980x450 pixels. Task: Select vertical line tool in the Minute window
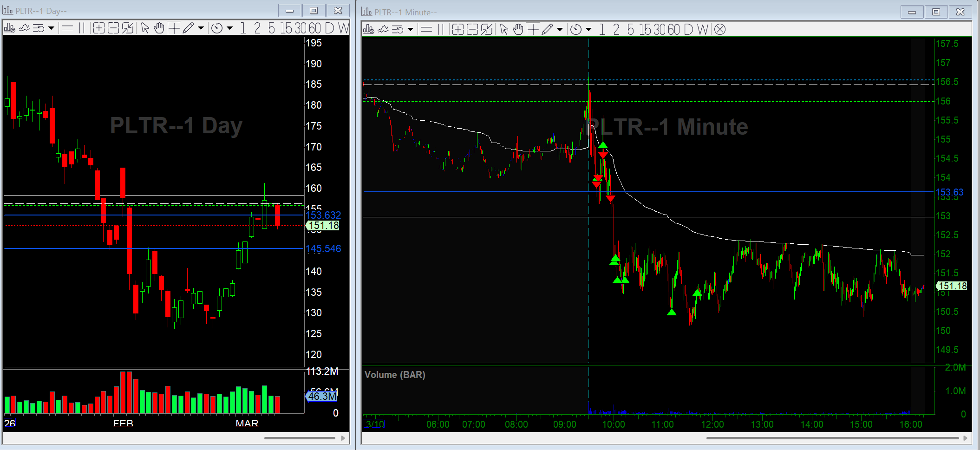pos(441,30)
